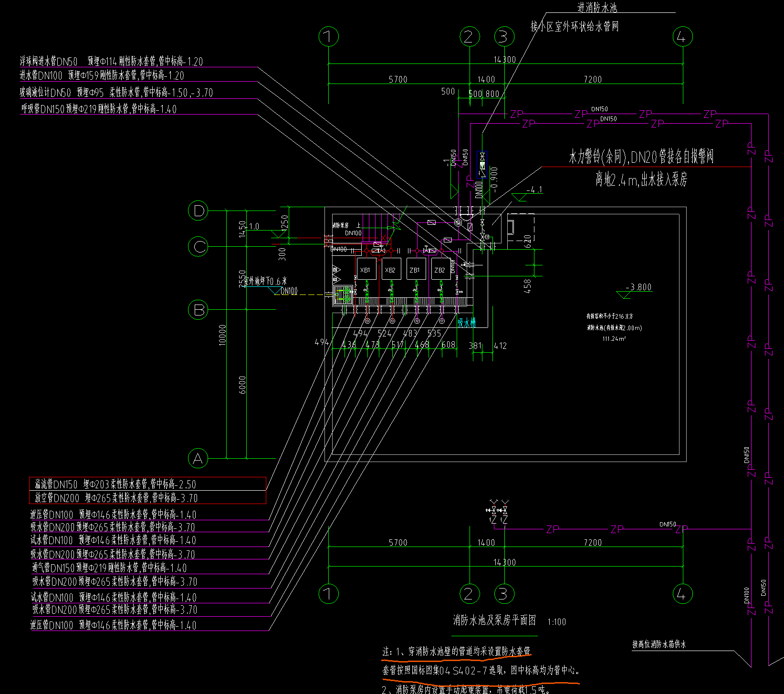Click grid axis bubble C
The height and width of the screenshot is (694, 784).
[198, 247]
